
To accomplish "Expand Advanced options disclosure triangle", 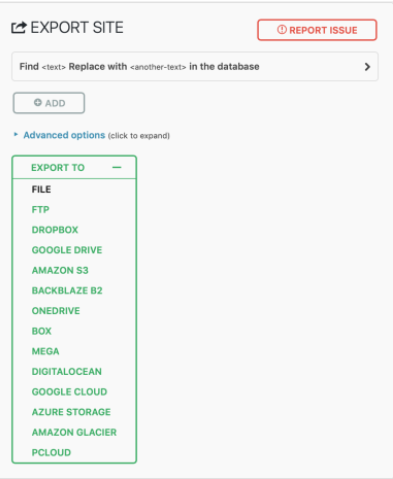I will [x=16, y=134].
